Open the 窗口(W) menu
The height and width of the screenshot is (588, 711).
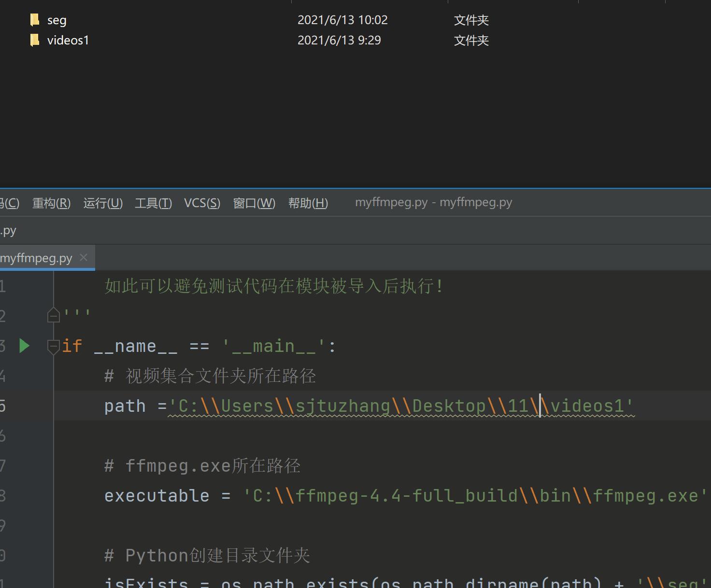[254, 203]
